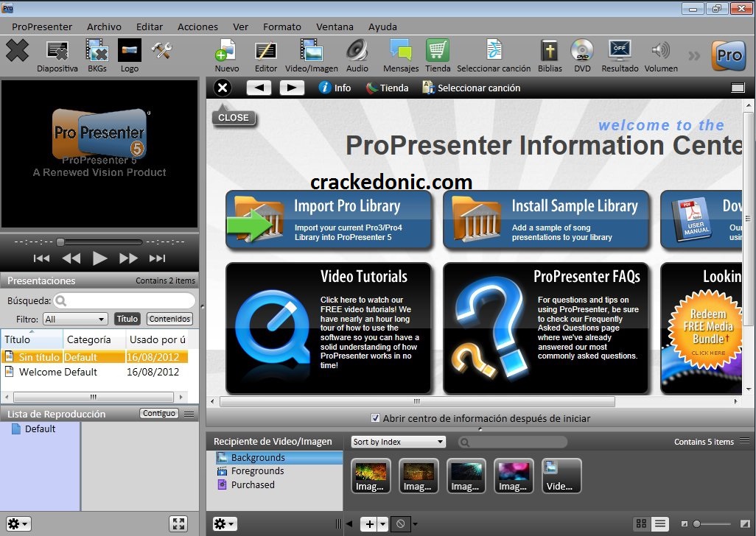Open the Tienda store toolbar icon
756x536 pixels.
click(438, 56)
